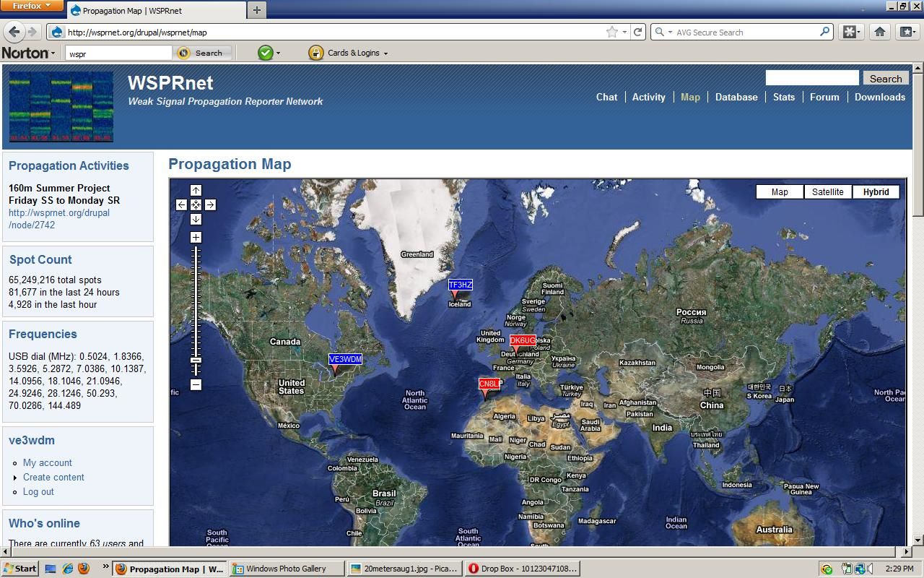Viewport: 924px width, 578px height.
Task: Select the TF3HZ marker over Iceland
Action: [460, 285]
